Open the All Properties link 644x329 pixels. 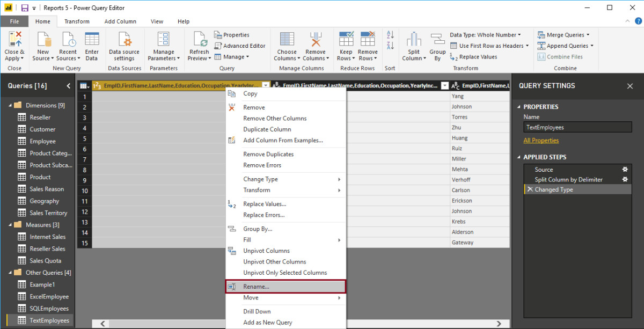(541, 141)
